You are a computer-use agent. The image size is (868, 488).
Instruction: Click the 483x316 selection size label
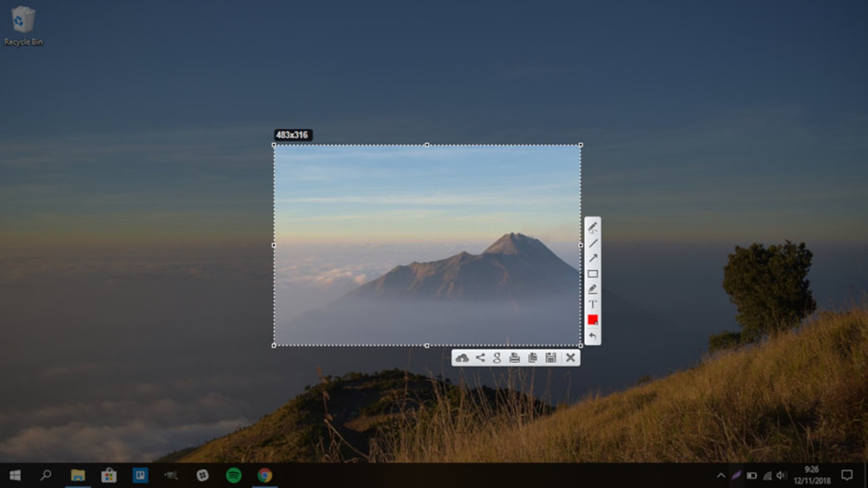click(292, 135)
